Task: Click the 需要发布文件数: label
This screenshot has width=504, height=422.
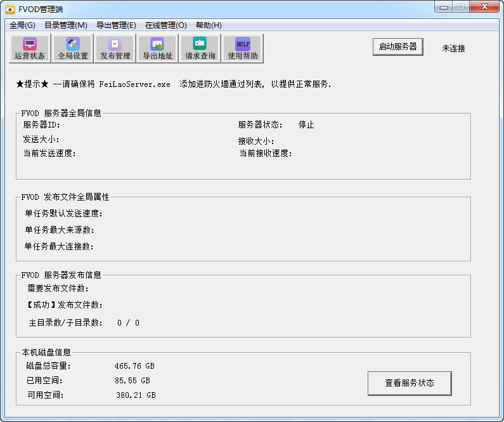Action: [x=58, y=288]
